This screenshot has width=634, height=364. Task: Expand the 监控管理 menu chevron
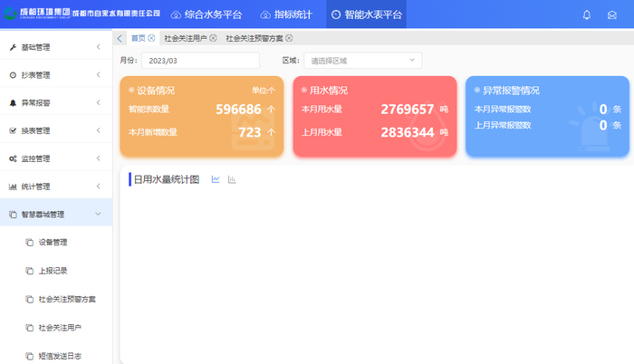tap(98, 158)
